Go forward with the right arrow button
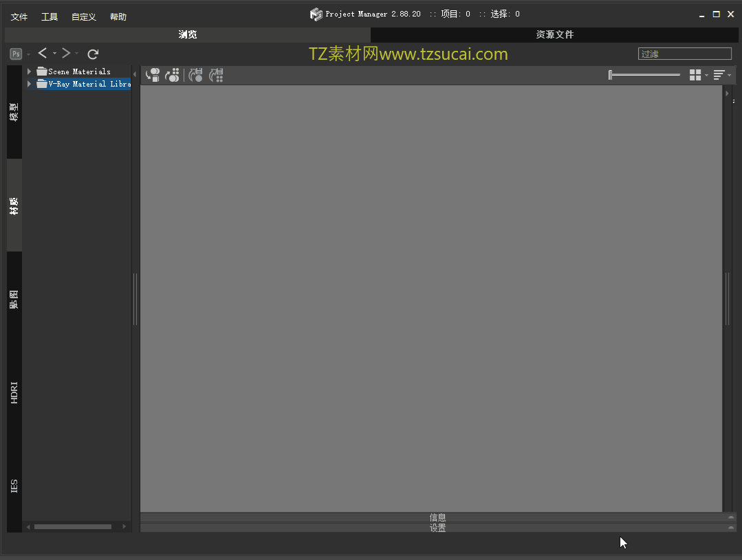 pos(66,54)
